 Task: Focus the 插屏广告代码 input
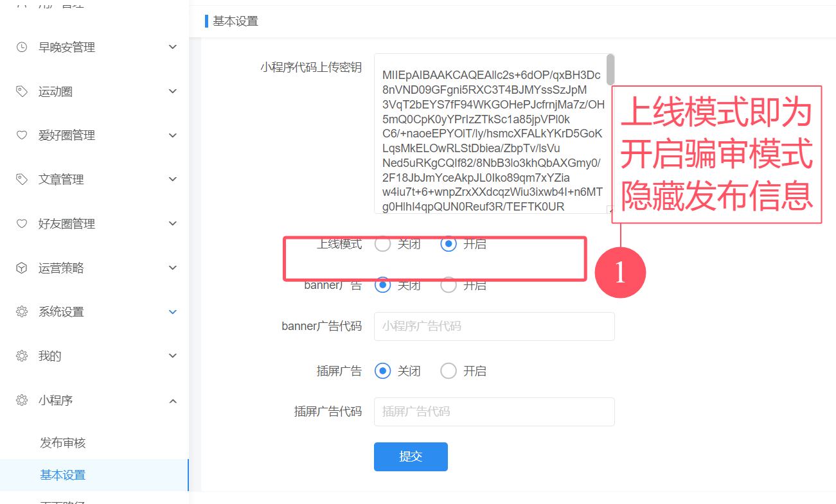494,412
